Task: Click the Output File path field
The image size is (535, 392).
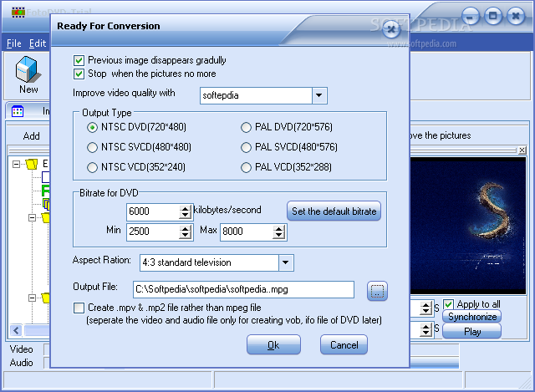Action: click(x=243, y=290)
